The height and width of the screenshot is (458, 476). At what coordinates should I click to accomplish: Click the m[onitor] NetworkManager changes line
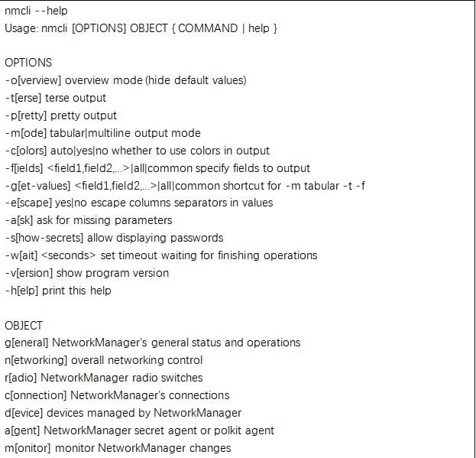point(118,448)
